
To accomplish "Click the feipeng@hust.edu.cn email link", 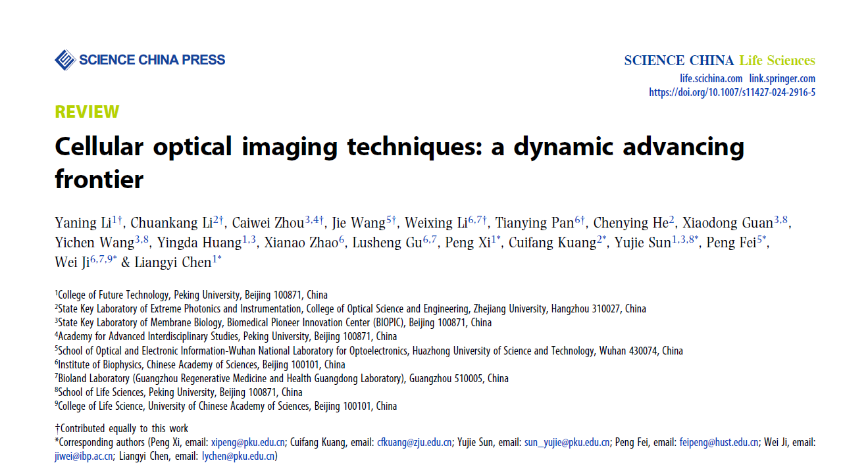I will point(719,442).
